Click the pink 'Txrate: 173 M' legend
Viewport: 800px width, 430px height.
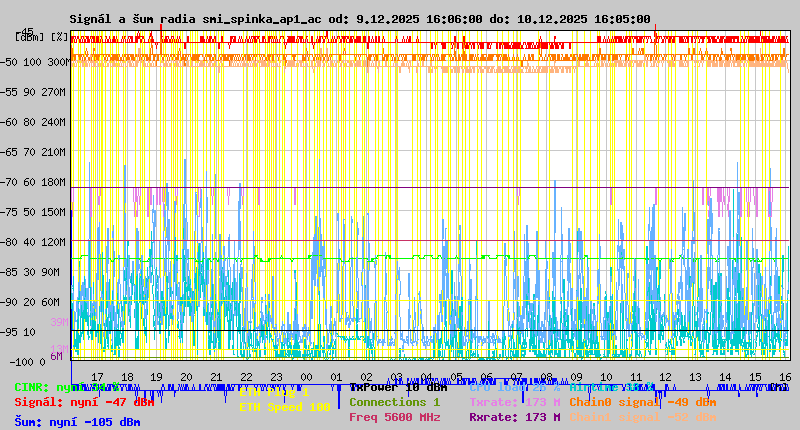[515, 402]
